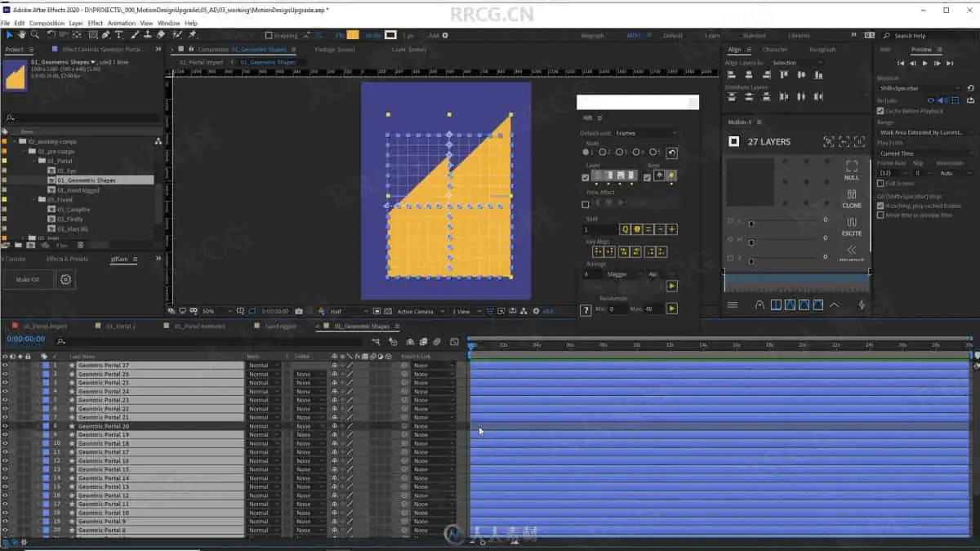Image resolution: width=980 pixels, height=551 pixels.
Task: Select the Hand tool in the toolbar
Action: tap(22, 35)
